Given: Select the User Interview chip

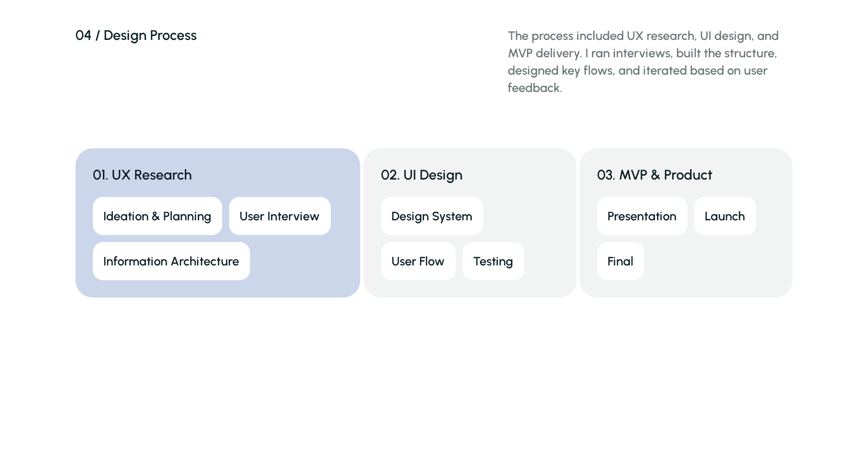Looking at the screenshot, I should click(279, 216).
